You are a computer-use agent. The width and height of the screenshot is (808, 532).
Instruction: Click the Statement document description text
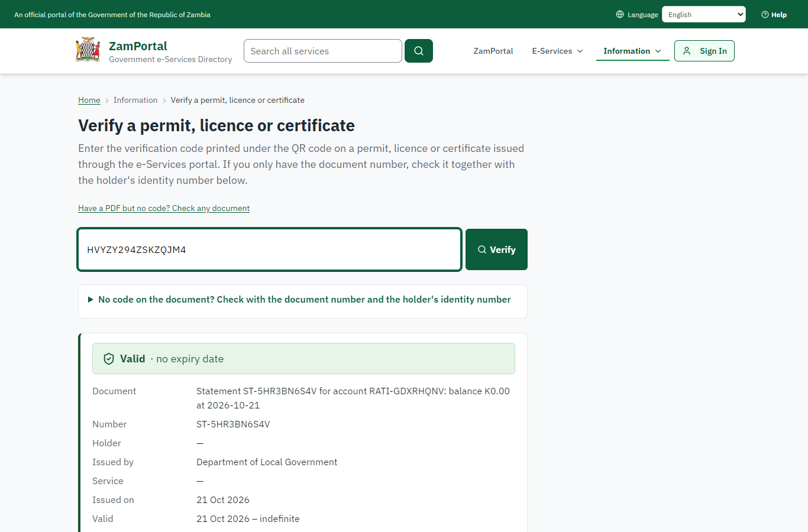click(x=353, y=398)
